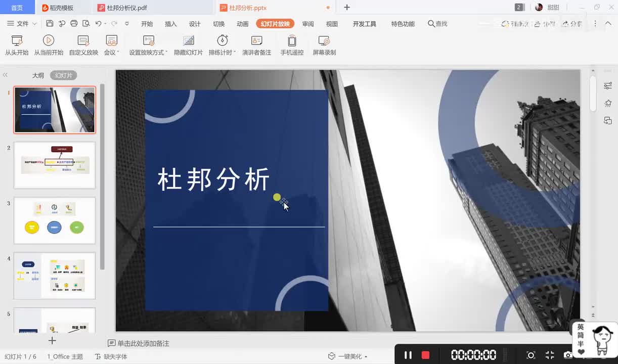The image size is (618, 364).
Task: Open 设置放映方式 slideshow settings
Action: click(148, 45)
